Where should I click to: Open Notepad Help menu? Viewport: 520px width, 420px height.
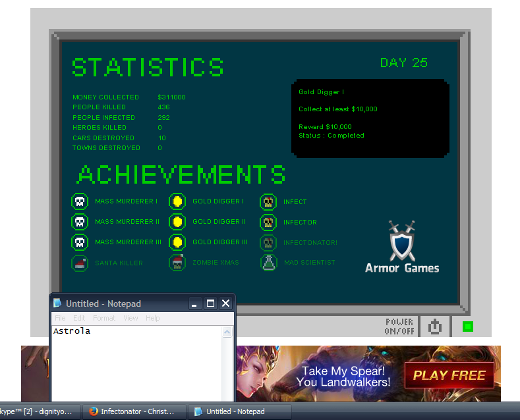tap(152, 318)
